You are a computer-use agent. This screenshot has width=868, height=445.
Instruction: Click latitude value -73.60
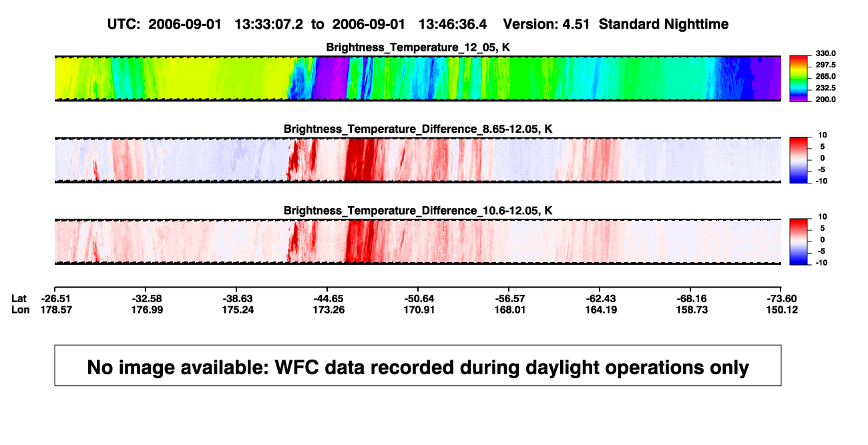click(x=782, y=298)
